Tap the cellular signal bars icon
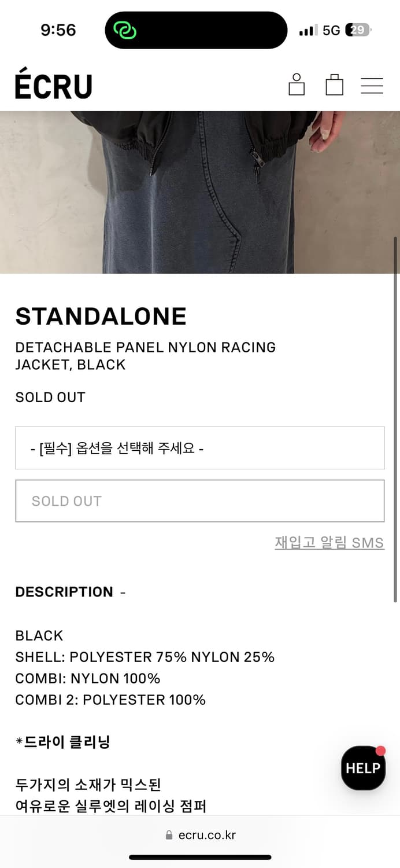Image resolution: width=400 pixels, height=868 pixels. pos(308,31)
